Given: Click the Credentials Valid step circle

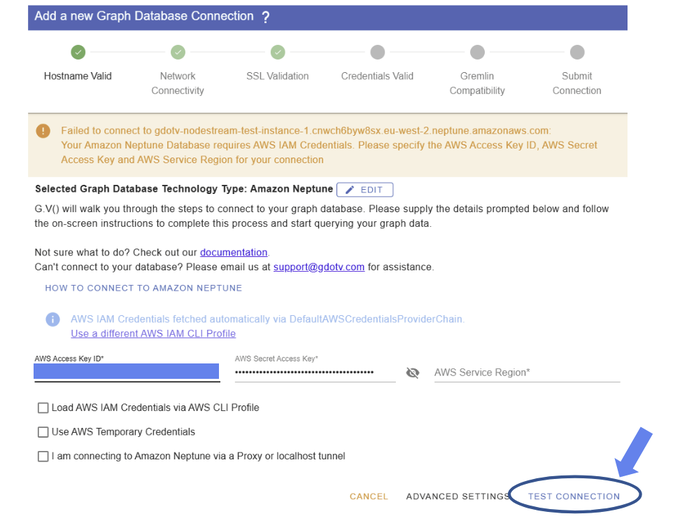Looking at the screenshot, I should pos(377,52).
